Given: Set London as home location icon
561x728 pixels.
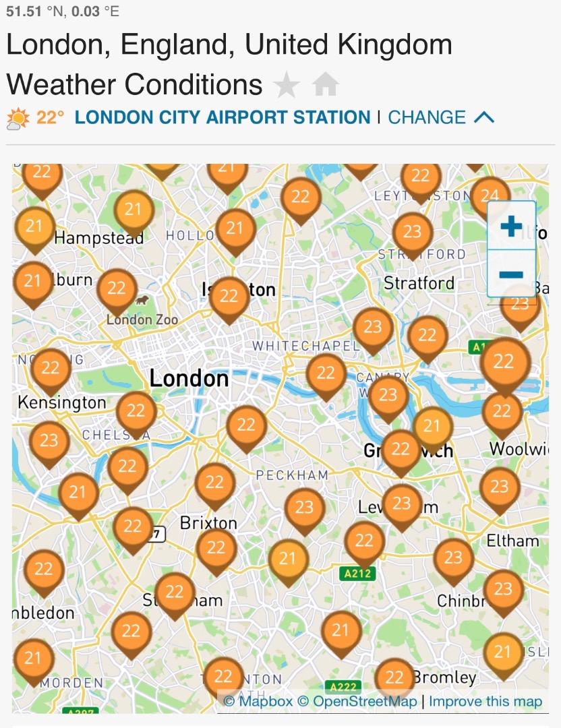Looking at the screenshot, I should click(x=326, y=85).
